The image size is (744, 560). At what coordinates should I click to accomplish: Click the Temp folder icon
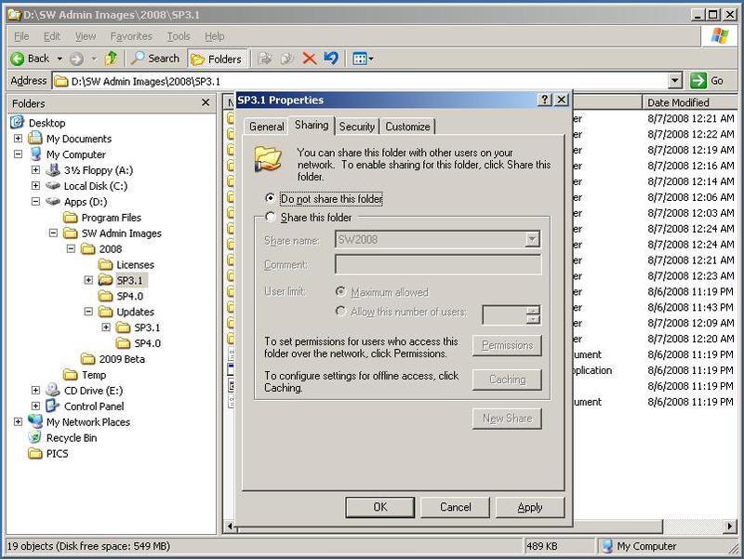click(x=71, y=375)
